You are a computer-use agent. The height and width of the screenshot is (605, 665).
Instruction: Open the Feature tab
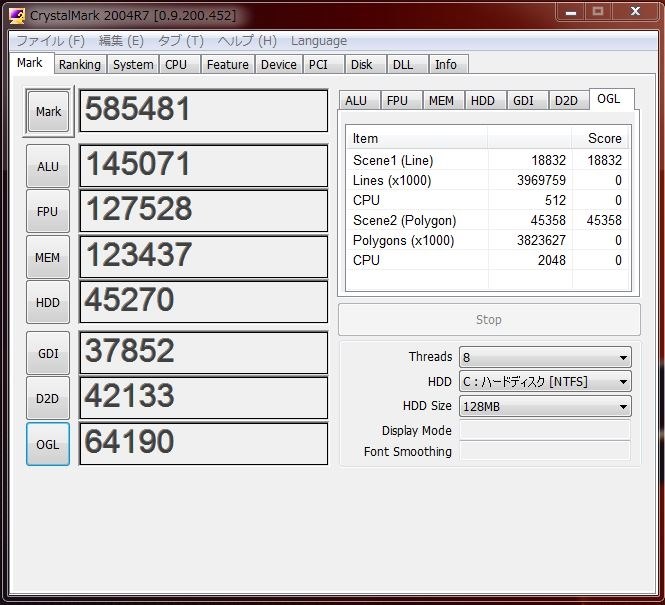pyautogui.click(x=227, y=64)
